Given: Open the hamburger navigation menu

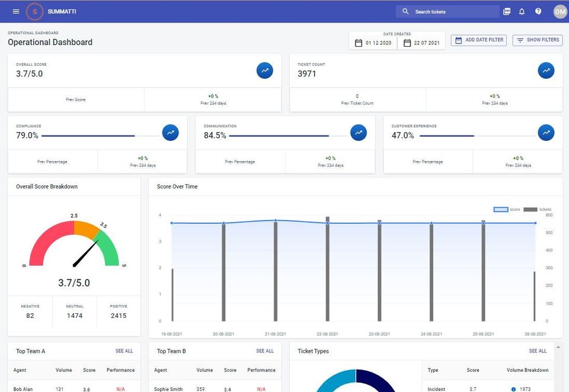Looking at the screenshot, I should coord(16,11).
